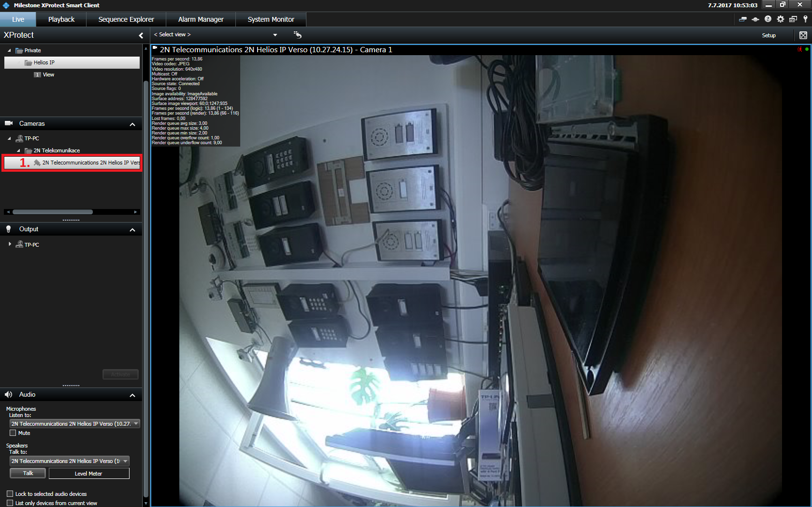
Task: Click the Setup button
Action: 768,35
